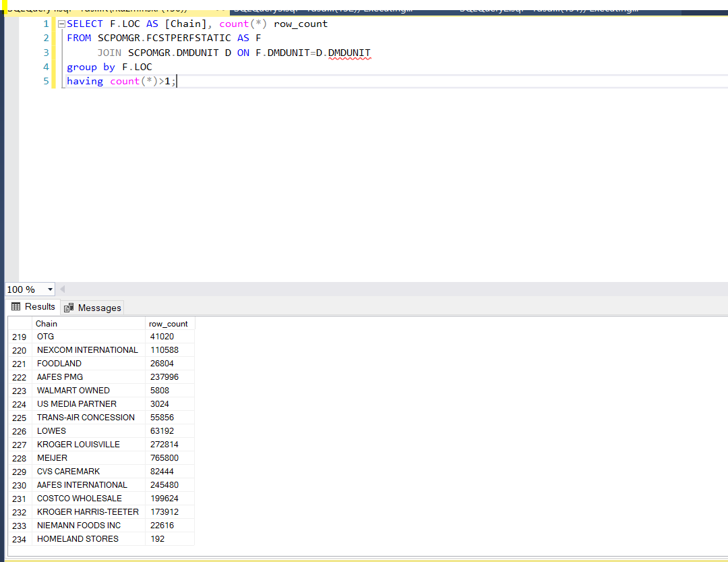Viewport: 728px width, 562px height.
Task: Open the 100 % zoom dropdown
Action: click(x=51, y=289)
